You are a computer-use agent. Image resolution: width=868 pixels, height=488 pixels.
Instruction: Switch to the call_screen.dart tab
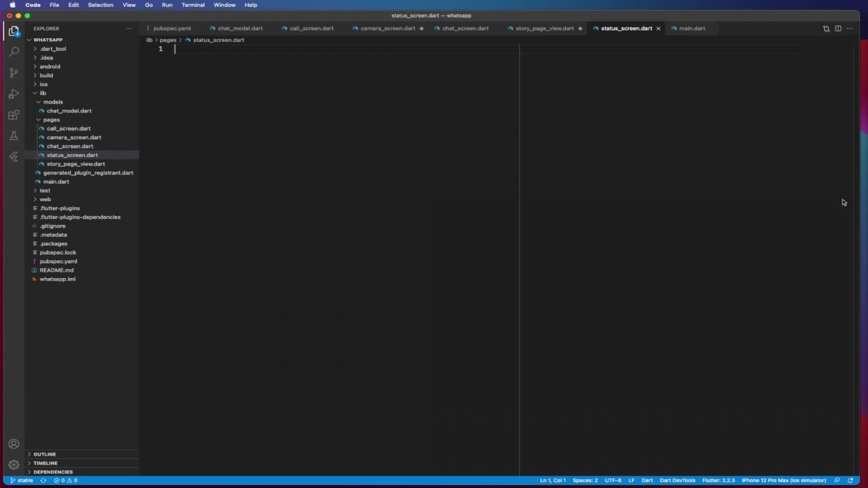pos(311,28)
